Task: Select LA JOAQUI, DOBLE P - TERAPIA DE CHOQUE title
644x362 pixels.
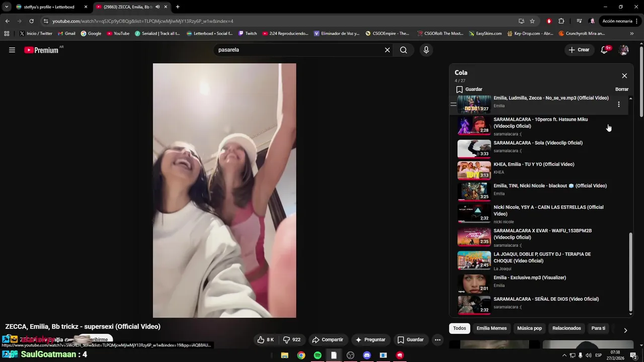Action: click(x=542, y=257)
